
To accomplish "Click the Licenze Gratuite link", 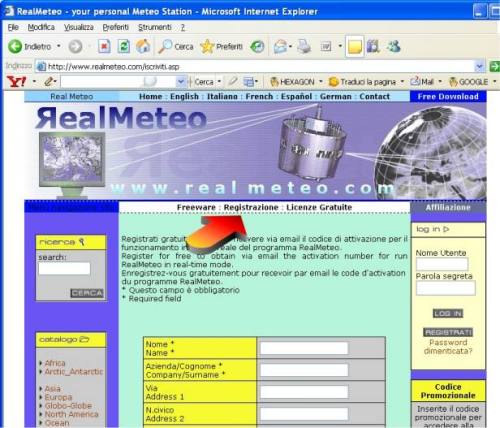I will click(319, 207).
